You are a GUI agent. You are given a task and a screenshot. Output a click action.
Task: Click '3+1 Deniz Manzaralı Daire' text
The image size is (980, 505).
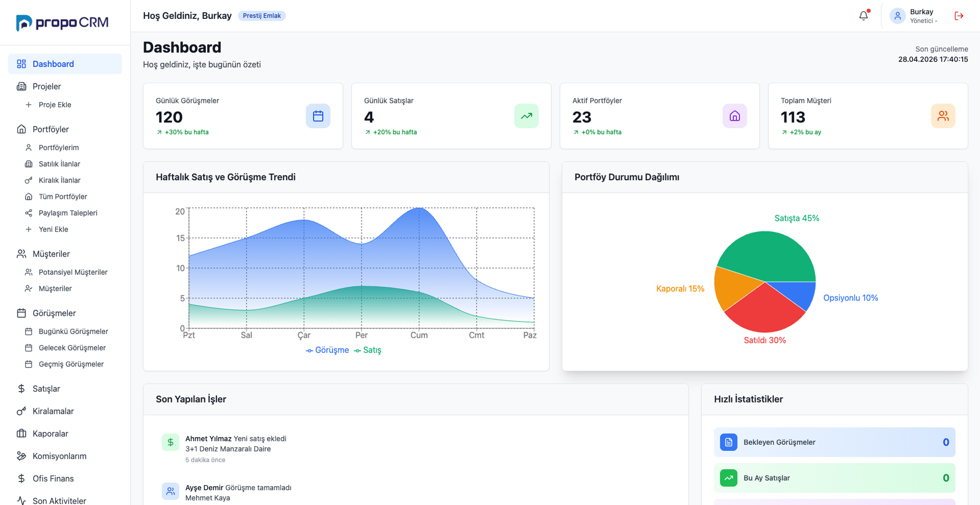pyautogui.click(x=228, y=449)
